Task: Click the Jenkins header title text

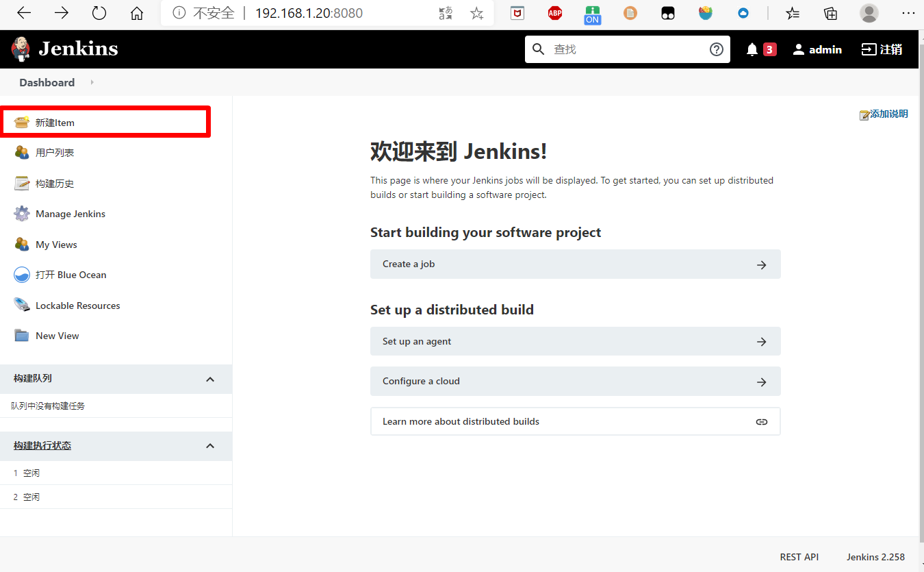Action: click(79, 49)
